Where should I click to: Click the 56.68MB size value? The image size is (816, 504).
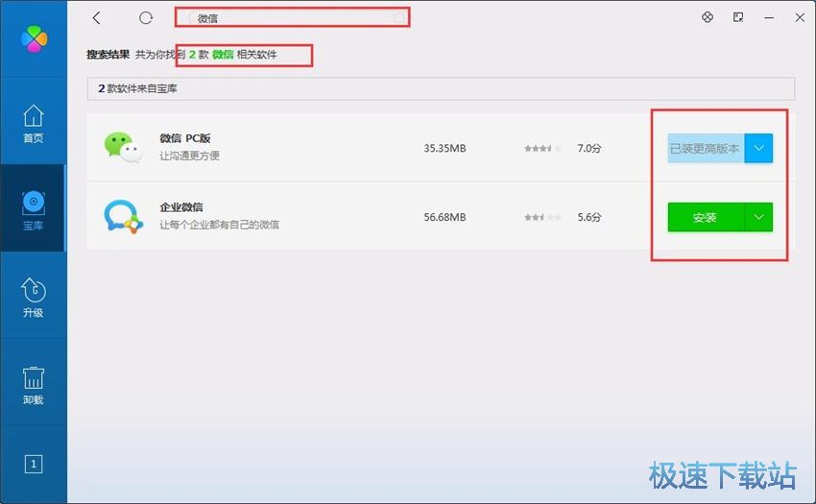pyautogui.click(x=444, y=217)
